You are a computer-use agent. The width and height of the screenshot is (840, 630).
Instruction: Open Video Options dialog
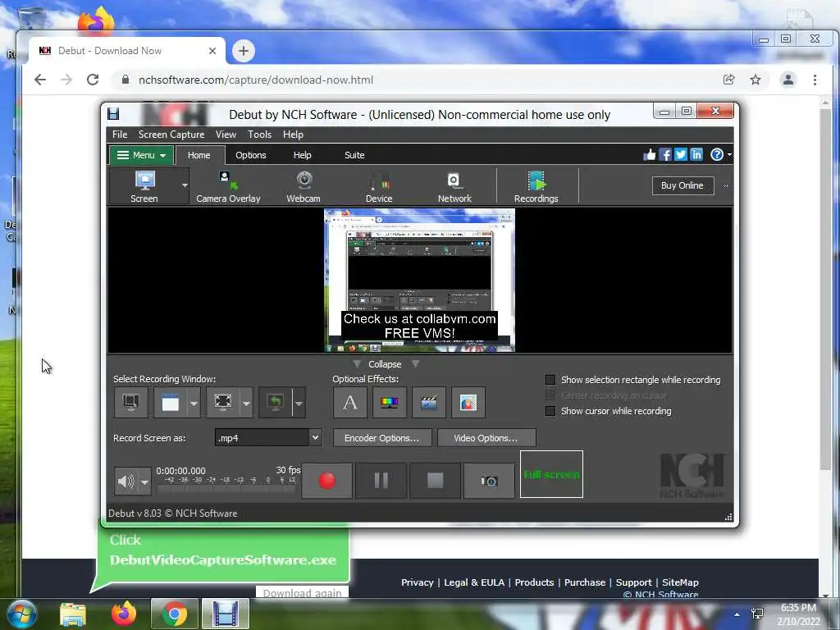[x=486, y=438]
